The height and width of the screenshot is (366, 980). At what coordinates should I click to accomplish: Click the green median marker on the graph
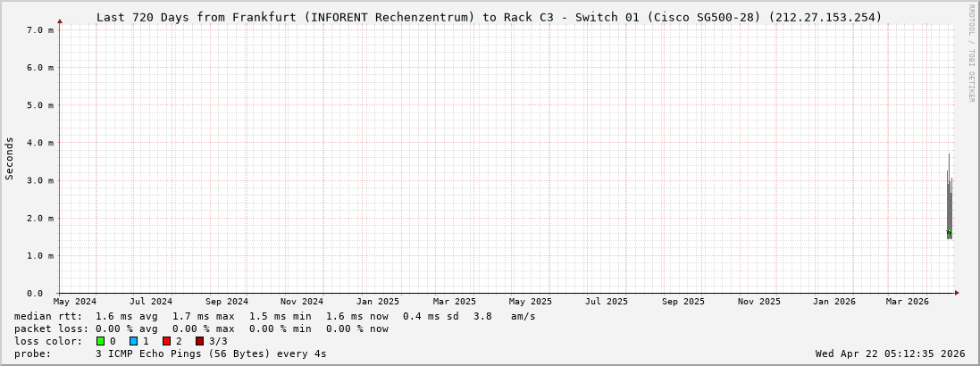(949, 233)
